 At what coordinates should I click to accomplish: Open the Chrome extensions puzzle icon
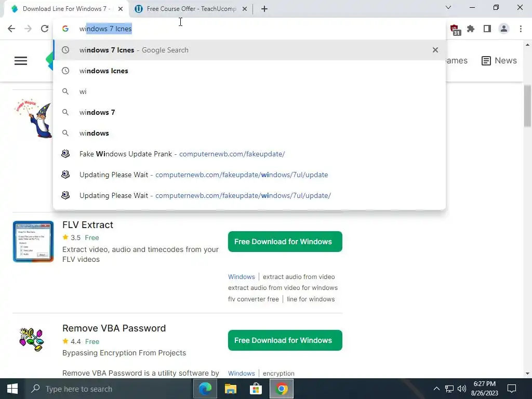click(x=471, y=29)
